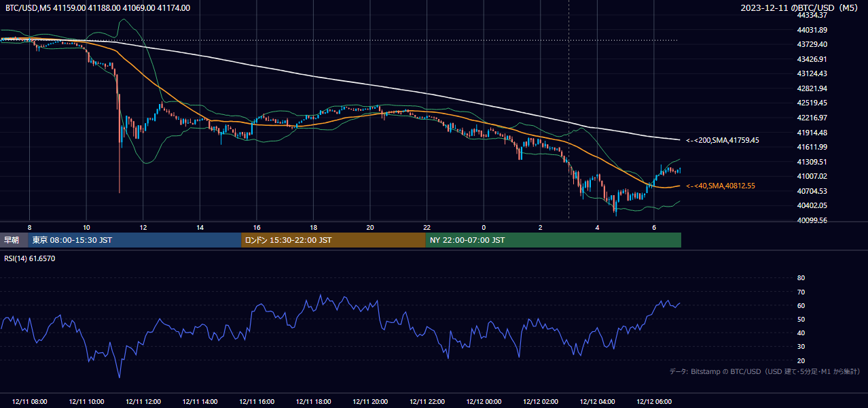The height and width of the screenshot is (408, 868).
Task: Click RSI scale value 50
Action: [801, 319]
